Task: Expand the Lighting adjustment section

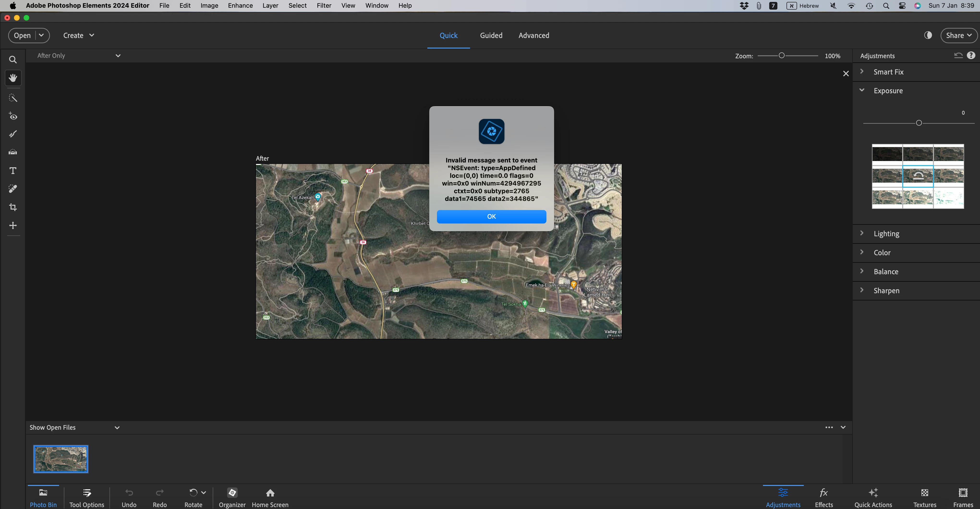Action: [x=886, y=234]
